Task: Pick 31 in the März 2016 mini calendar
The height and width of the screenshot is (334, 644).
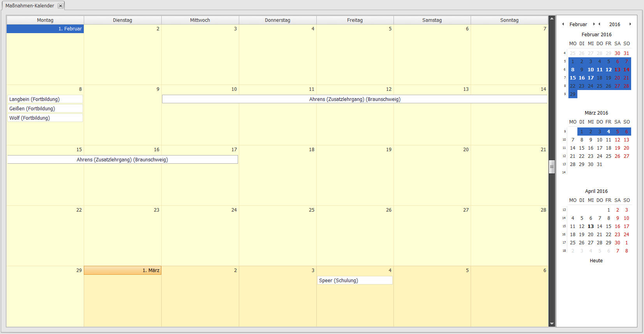Action: pyautogui.click(x=600, y=164)
